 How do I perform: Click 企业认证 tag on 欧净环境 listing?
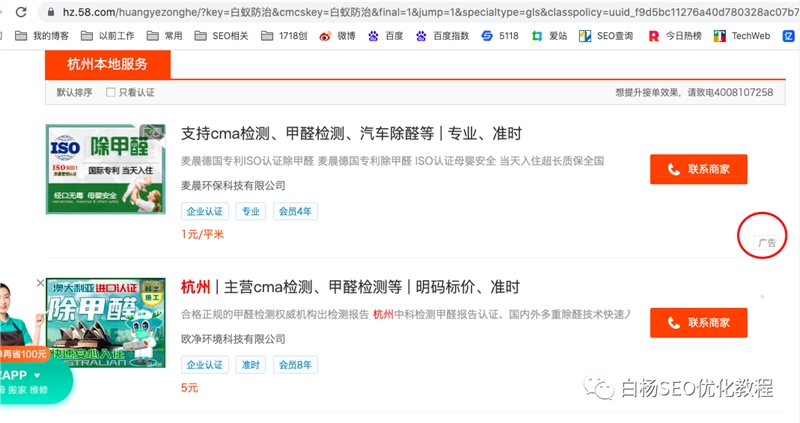click(x=205, y=365)
